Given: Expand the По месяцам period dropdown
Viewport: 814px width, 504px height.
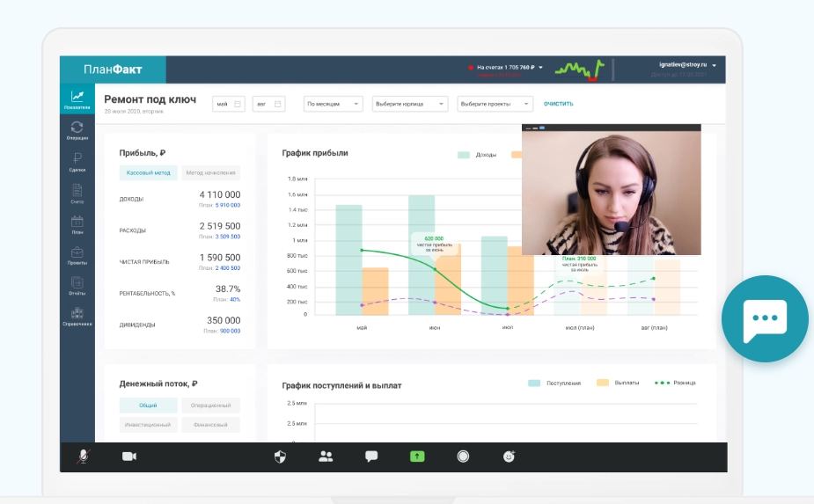Looking at the screenshot, I should pos(333,104).
